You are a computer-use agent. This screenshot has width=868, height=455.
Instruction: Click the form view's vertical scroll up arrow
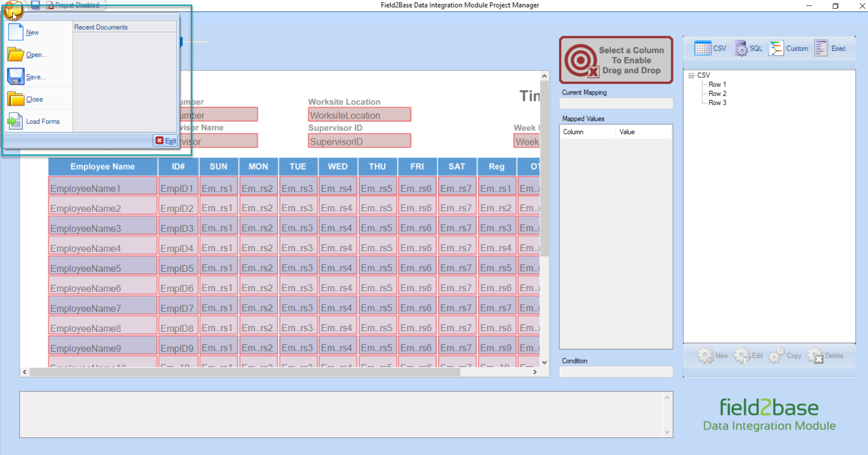tap(545, 76)
